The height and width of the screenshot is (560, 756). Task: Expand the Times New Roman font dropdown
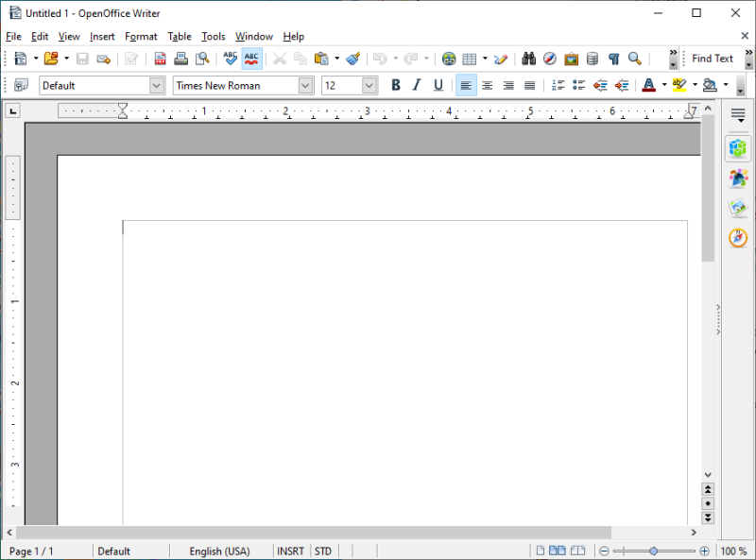(305, 85)
